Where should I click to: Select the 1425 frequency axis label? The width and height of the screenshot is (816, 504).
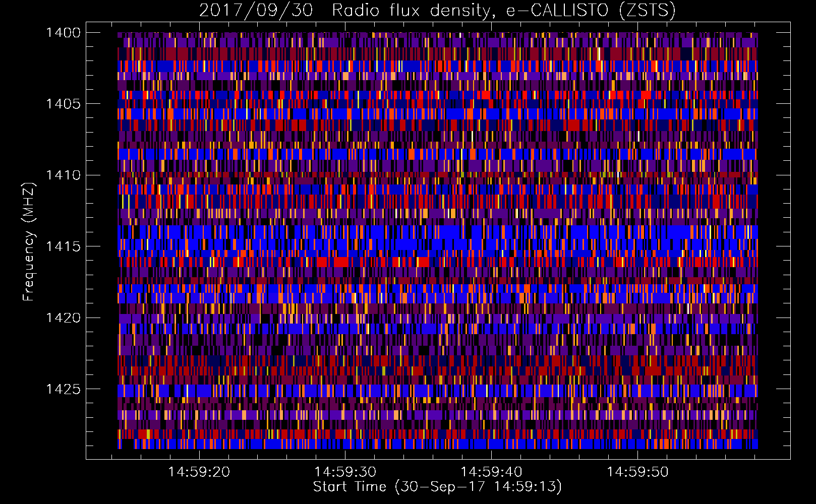pyautogui.click(x=63, y=389)
